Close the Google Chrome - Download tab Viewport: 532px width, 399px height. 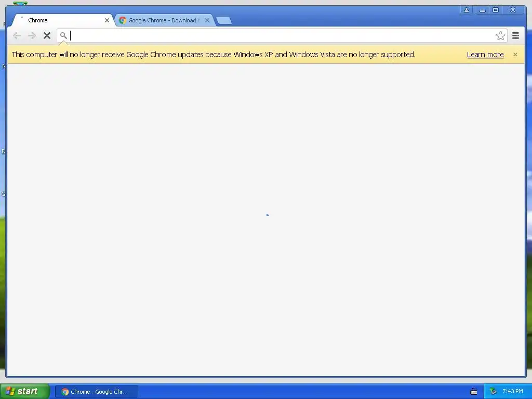click(207, 20)
